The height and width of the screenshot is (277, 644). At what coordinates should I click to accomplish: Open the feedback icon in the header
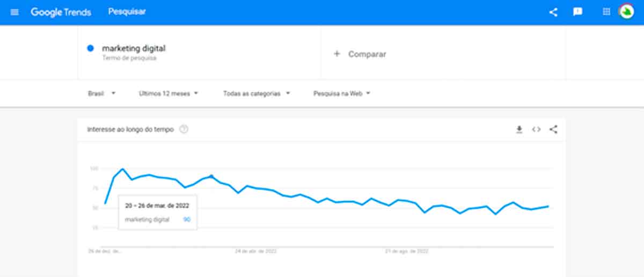click(577, 12)
